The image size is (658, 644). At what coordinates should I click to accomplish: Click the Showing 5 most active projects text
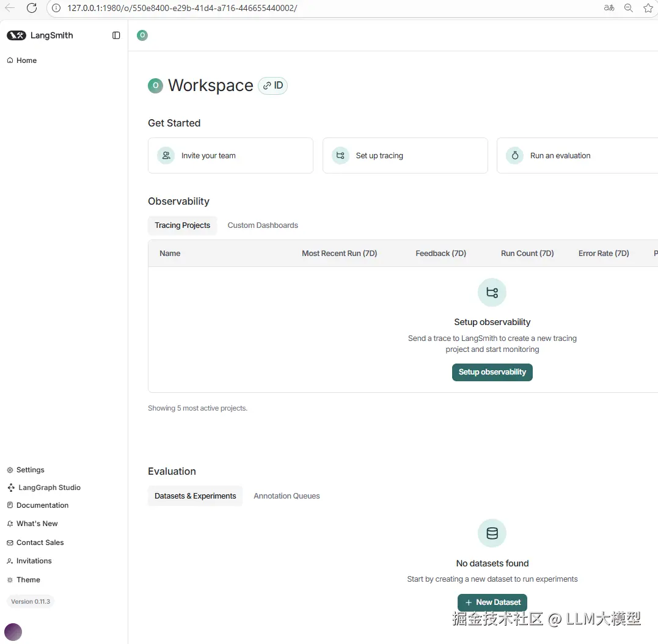(198, 408)
